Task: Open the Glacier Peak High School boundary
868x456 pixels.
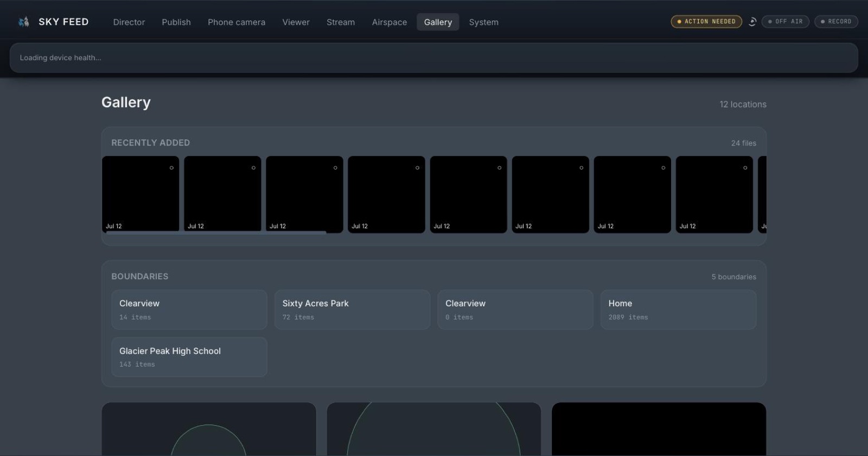Action: tap(189, 357)
